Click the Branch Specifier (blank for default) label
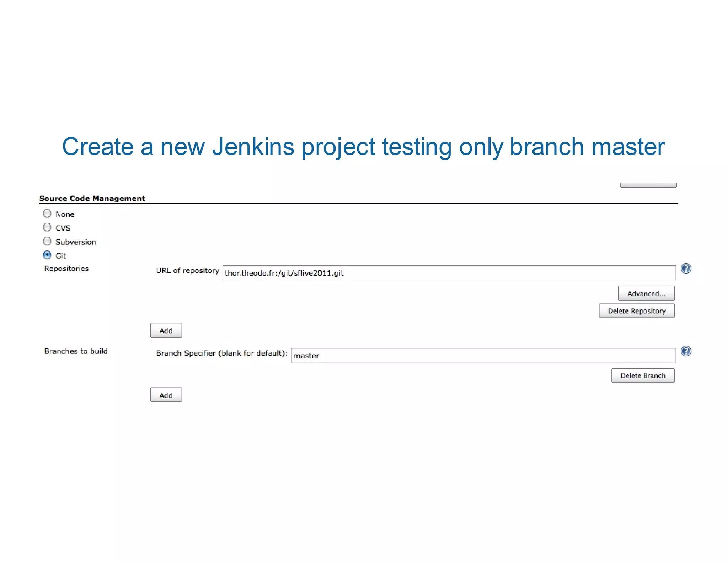The height and width of the screenshot is (562, 728). (x=222, y=353)
